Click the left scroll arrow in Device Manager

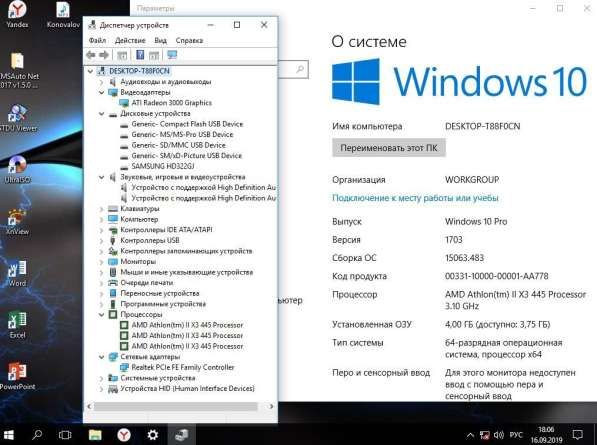(89, 407)
